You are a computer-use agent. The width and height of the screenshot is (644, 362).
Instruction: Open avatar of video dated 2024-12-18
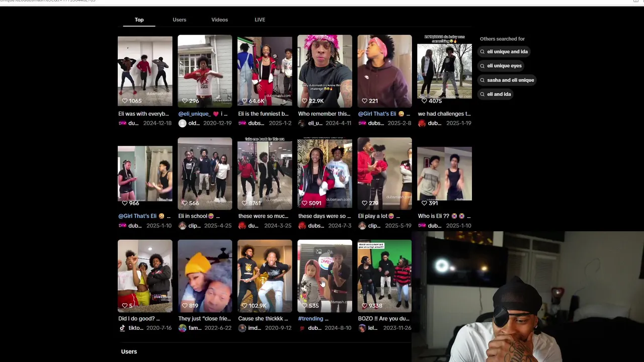pos(122,123)
